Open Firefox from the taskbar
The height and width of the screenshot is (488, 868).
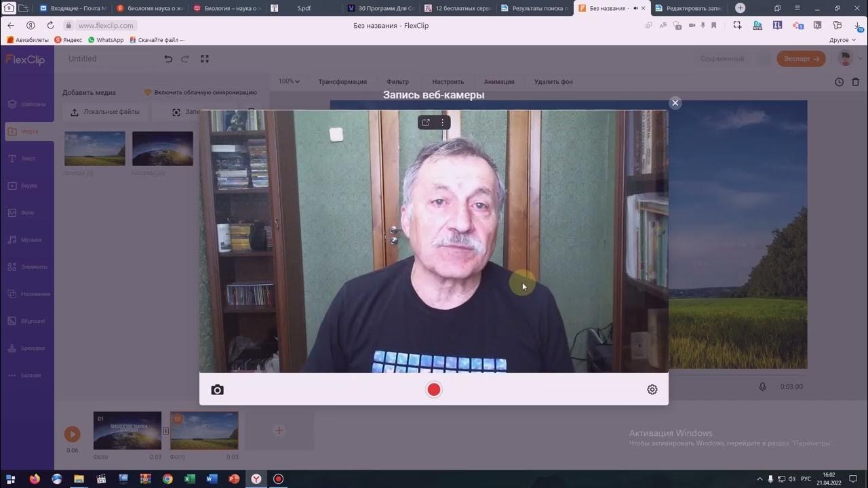[x=35, y=479]
